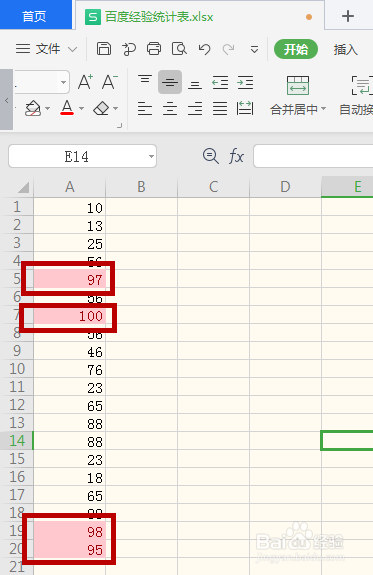373x575 pixels.
Task: Undo the last action
Action: click(x=204, y=49)
